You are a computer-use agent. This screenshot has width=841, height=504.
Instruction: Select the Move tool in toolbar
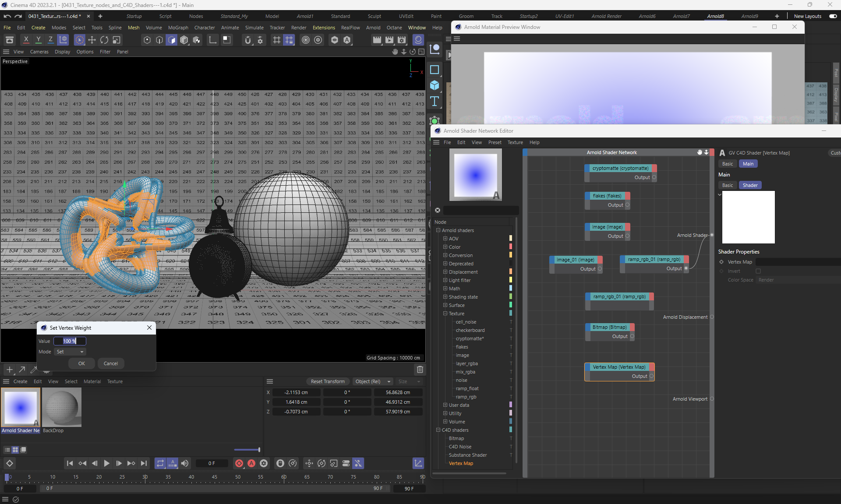[92, 40]
